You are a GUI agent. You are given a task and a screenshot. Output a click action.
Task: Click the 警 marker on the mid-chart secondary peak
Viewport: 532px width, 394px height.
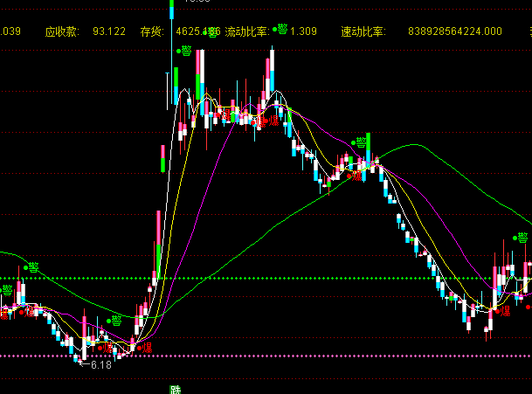pos(359,142)
